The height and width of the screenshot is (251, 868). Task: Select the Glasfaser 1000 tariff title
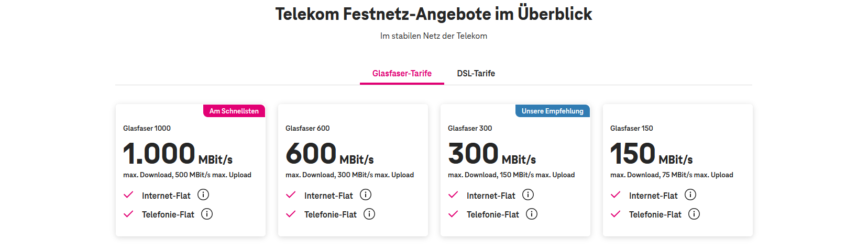coord(147,128)
